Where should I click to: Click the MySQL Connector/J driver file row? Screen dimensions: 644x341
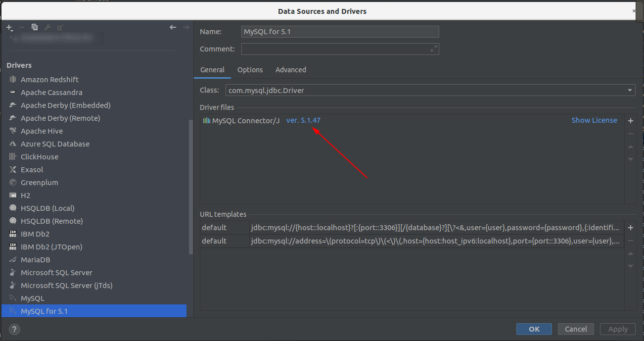412,120
